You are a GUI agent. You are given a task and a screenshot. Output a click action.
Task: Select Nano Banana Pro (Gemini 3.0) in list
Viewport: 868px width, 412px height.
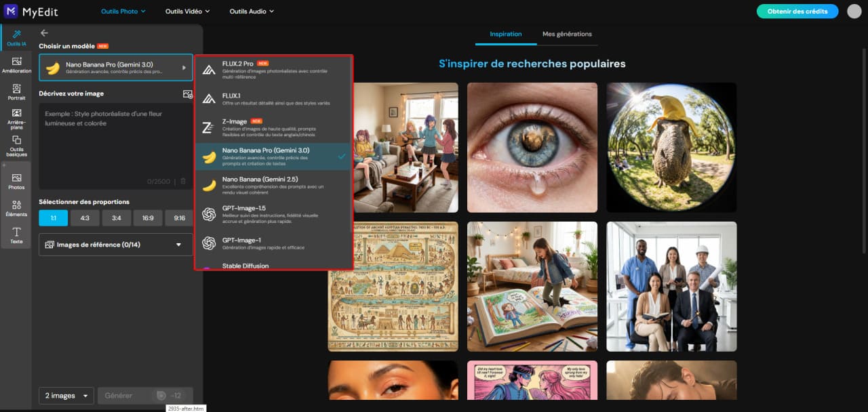(273, 157)
